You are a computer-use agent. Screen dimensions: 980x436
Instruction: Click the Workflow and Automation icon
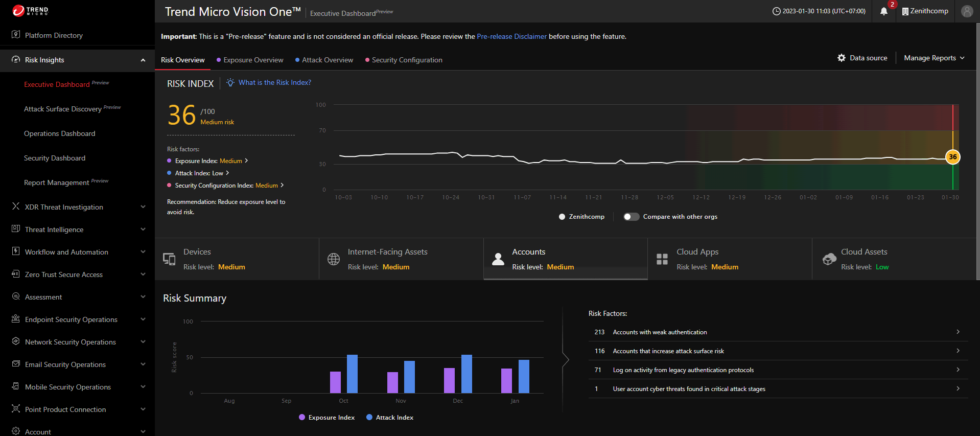16,251
